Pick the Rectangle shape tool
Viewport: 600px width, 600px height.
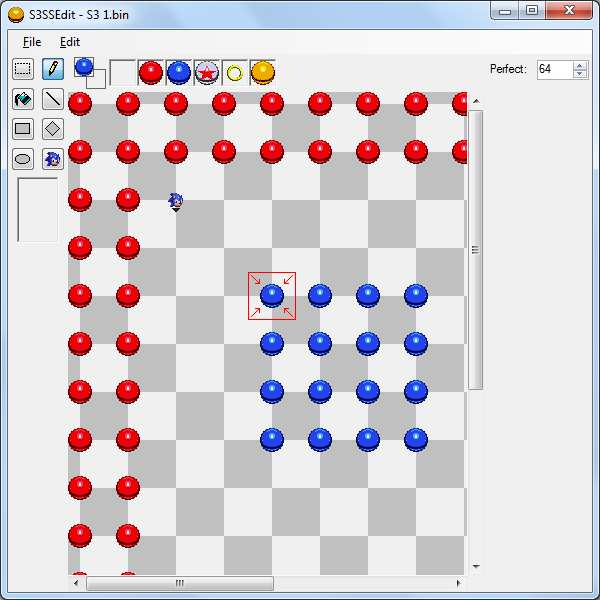tap(23, 129)
